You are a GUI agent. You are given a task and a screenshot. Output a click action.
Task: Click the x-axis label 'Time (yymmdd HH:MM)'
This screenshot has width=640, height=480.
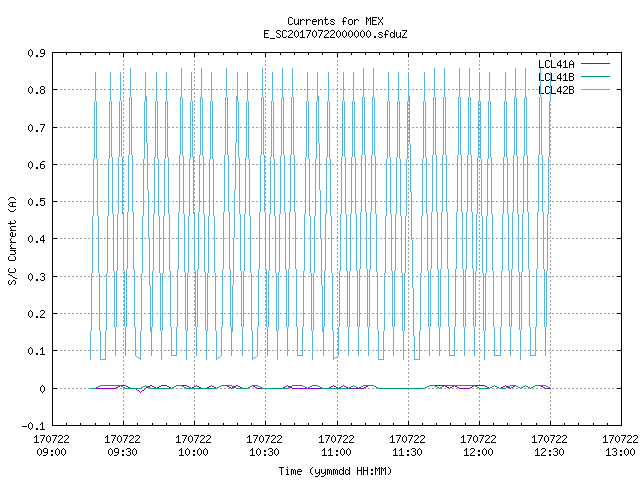pos(335,471)
